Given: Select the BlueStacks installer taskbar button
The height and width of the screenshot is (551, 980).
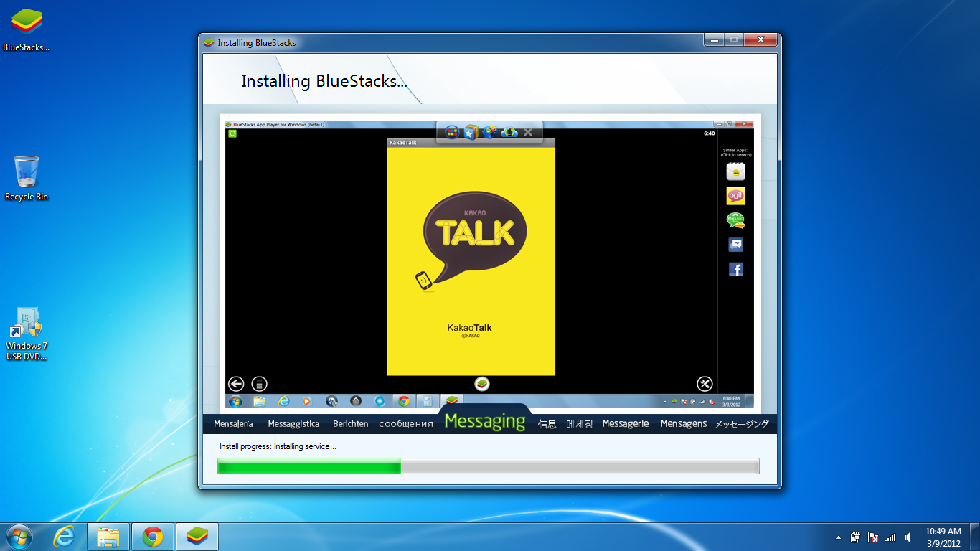Looking at the screenshot, I should pos(197,537).
